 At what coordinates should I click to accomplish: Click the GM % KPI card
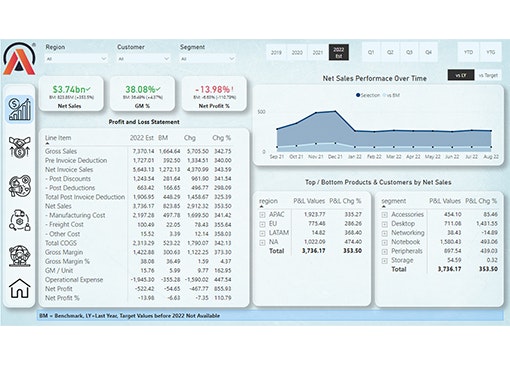point(142,94)
